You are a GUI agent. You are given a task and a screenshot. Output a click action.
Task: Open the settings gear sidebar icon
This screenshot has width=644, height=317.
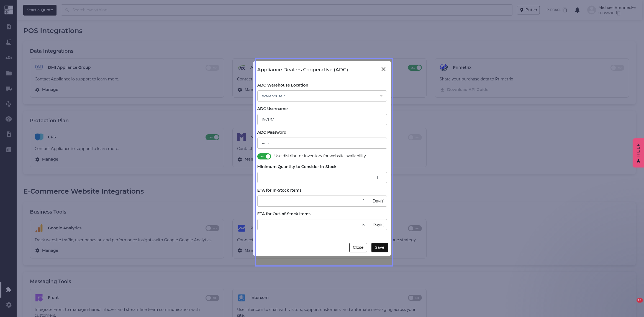pyautogui.click(x=9, y=305)
